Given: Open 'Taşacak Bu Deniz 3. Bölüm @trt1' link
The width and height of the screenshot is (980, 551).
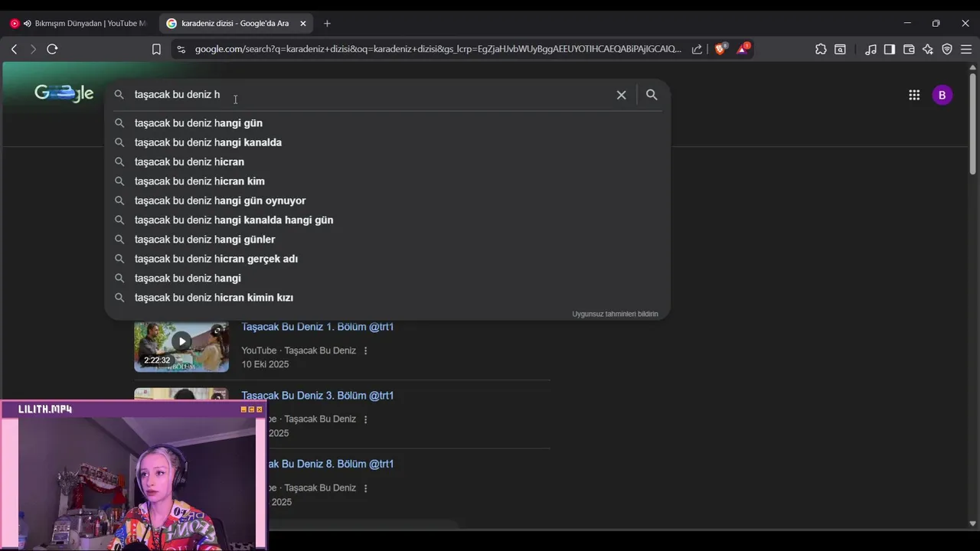Looking at the screenshot, I should click(x=318, y=396).
